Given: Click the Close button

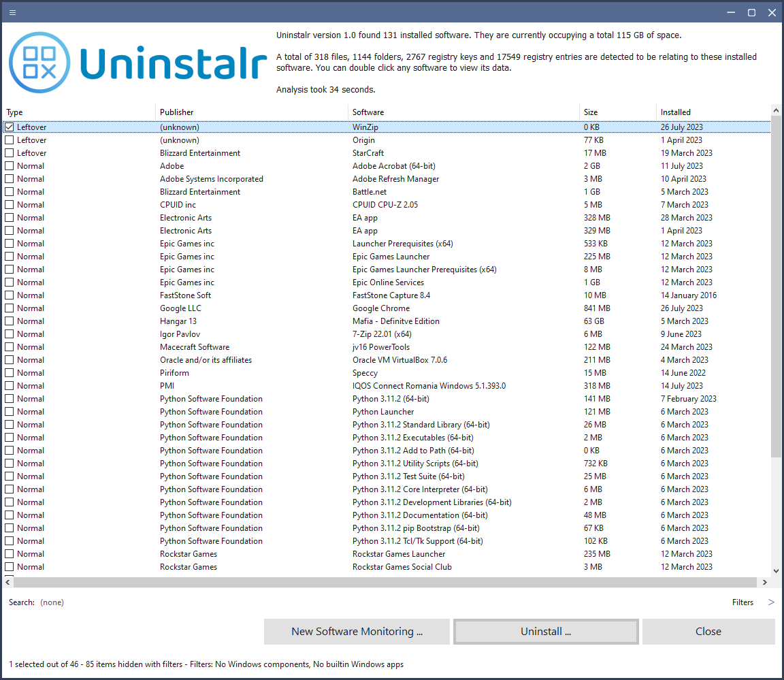Looking at the screenshot, I should [x=708, y=632].
